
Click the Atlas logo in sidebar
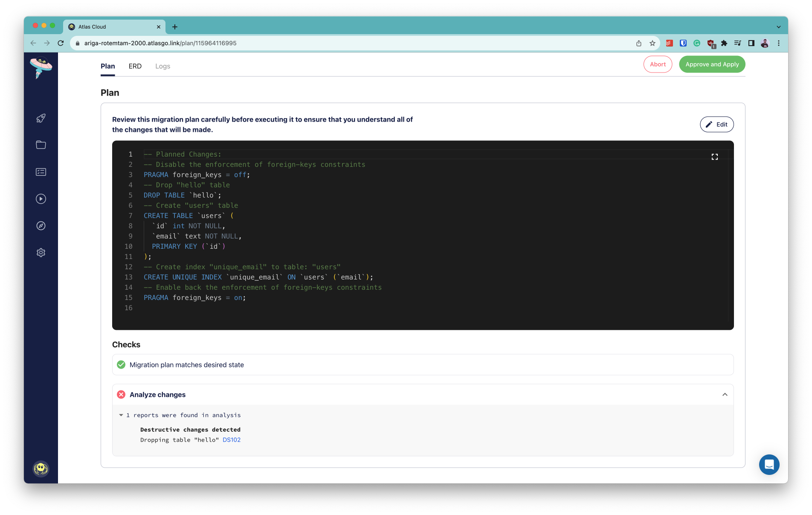[x=41, y=67]
